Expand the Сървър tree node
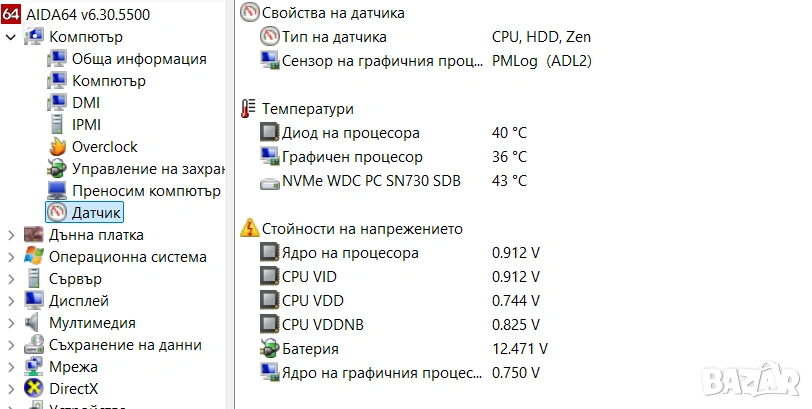812x409 pixels. point(11,279)
